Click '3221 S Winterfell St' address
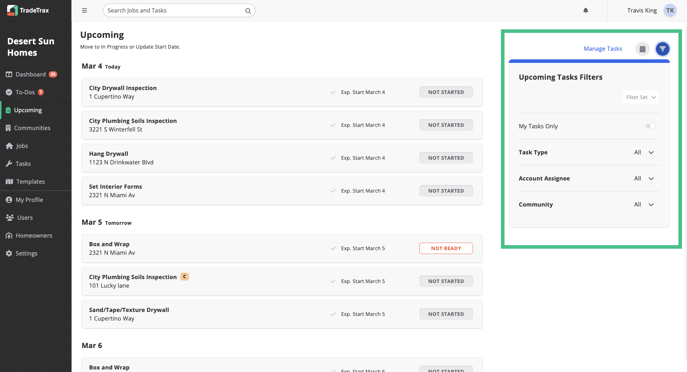 coord(116,130)
